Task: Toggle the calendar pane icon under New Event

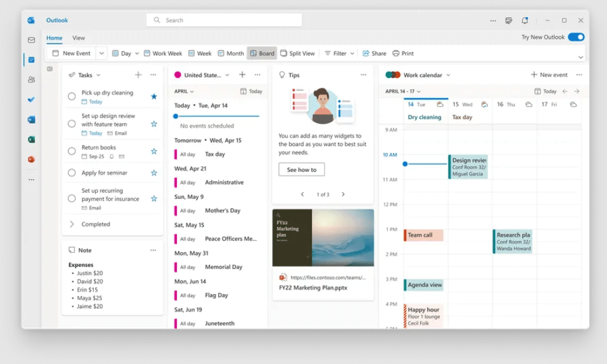Action: point(50,69)
